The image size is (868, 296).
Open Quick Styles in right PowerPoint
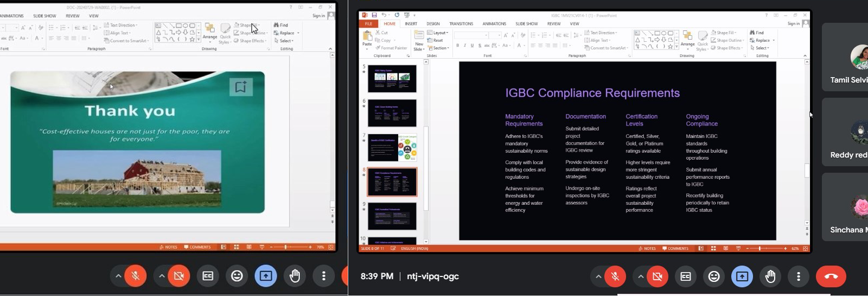(x=703, y=41)
